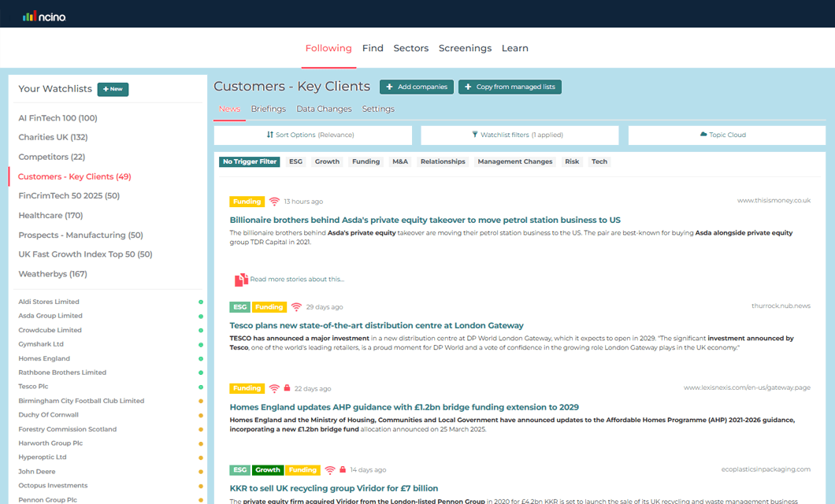Viewport: 835px width, 504px height.
Task: Open the Find section in the top navigation
Action: pos(372,48)
